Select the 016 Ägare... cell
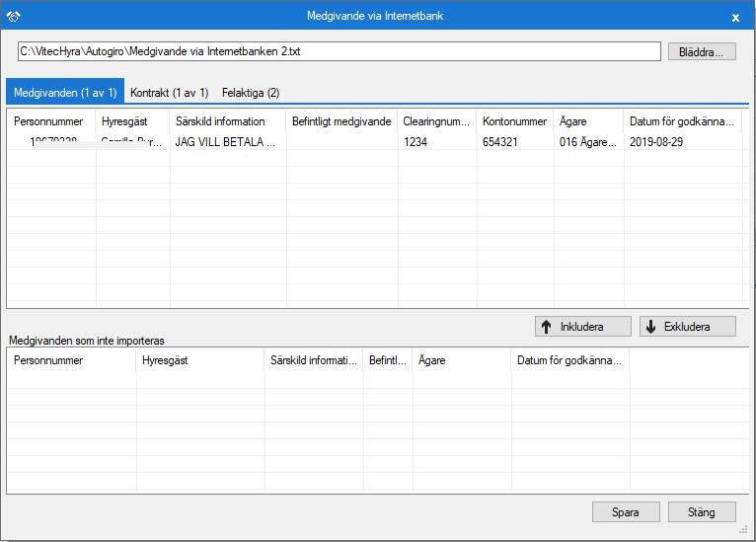This screenshot has width=756, height=542. [588, 142]
